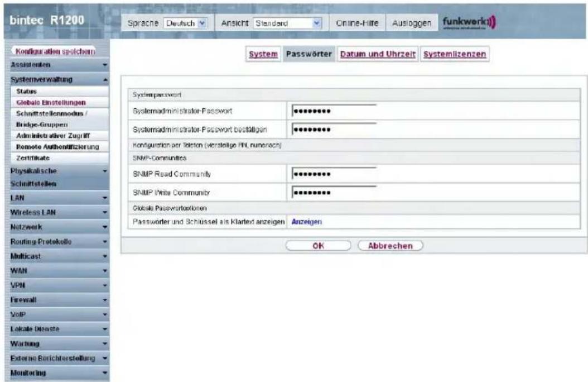
Task: Click the SNMP Read Community field
Action: (334, 174)
